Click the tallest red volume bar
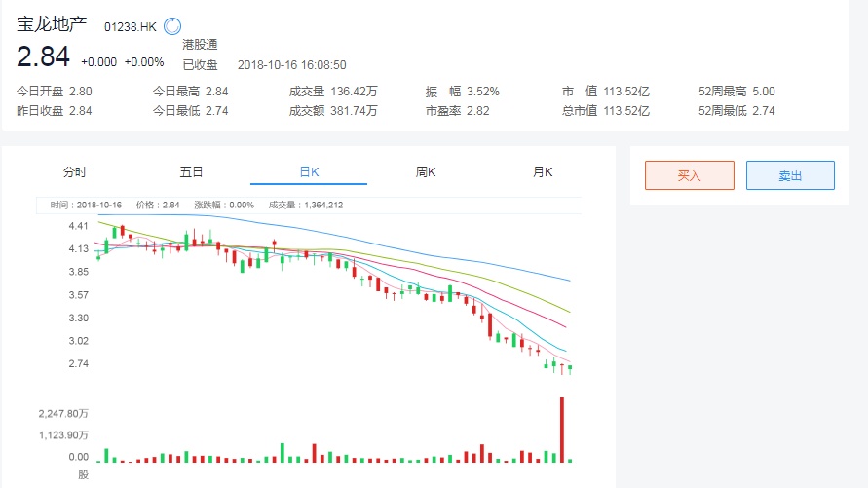868x488 pixels. pyautogui.click(x=562, y=429)
